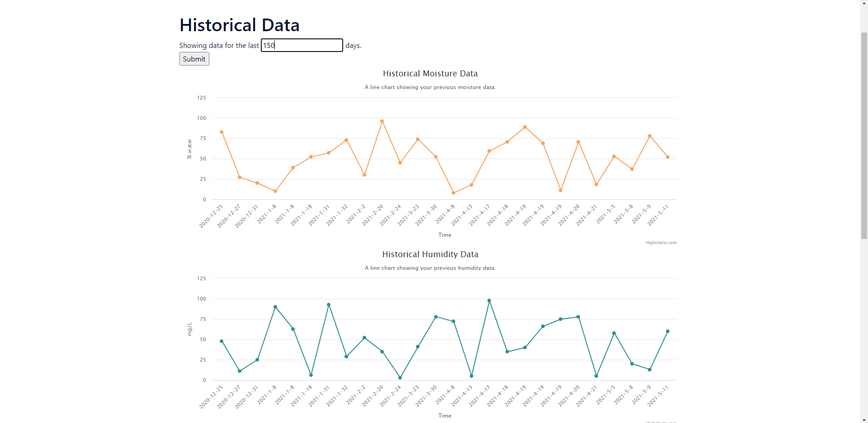
Task: Select the lowest moisture point at 2021-4-8
Action: coord(453,193)
